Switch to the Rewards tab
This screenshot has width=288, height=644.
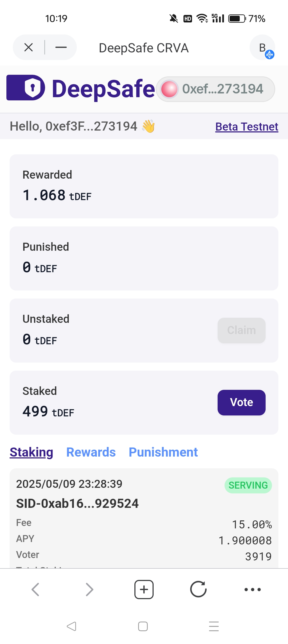(91, 452)
